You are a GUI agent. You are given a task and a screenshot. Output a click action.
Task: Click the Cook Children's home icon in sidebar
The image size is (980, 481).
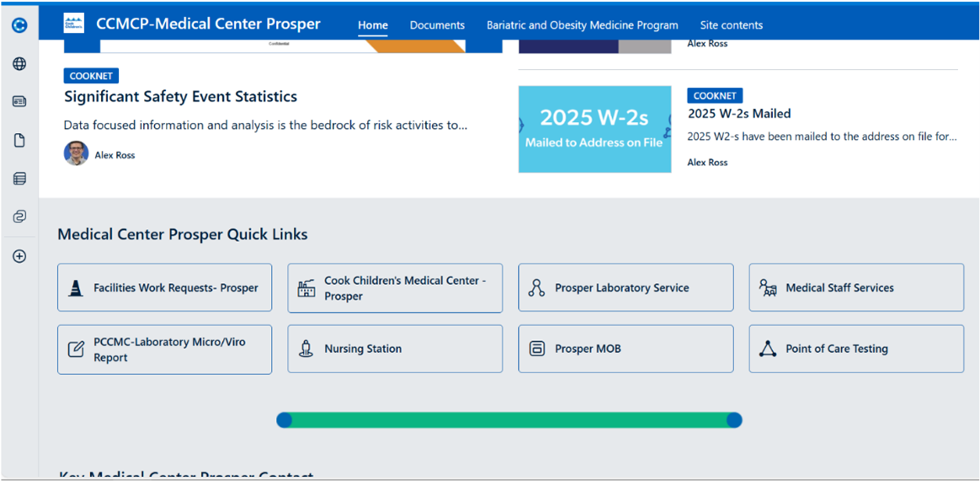coord(20,25)
